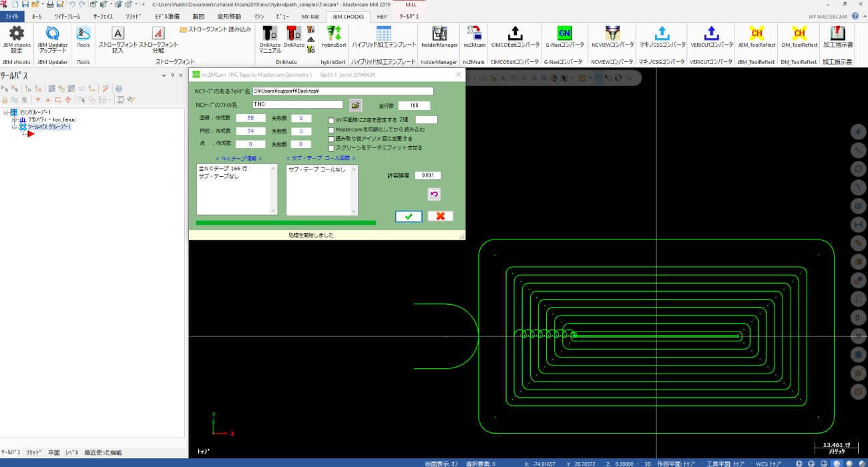Cancel nc2MCam dialog with red X
Screen dimensions: 868x467
click(x=440, y=216)
